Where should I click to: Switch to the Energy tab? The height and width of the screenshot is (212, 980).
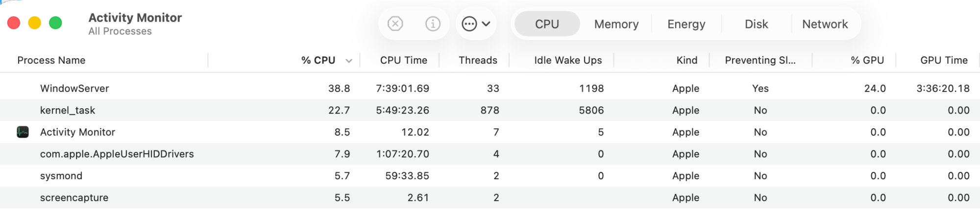click(x=686, y=24)
